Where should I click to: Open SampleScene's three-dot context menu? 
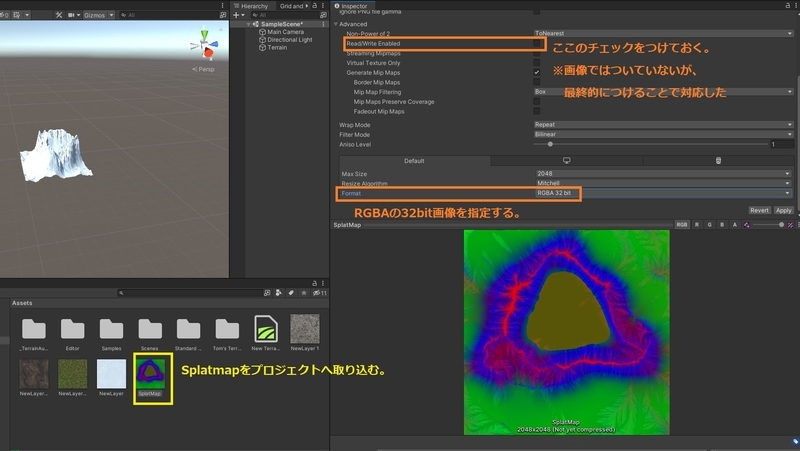coord(323,24)
